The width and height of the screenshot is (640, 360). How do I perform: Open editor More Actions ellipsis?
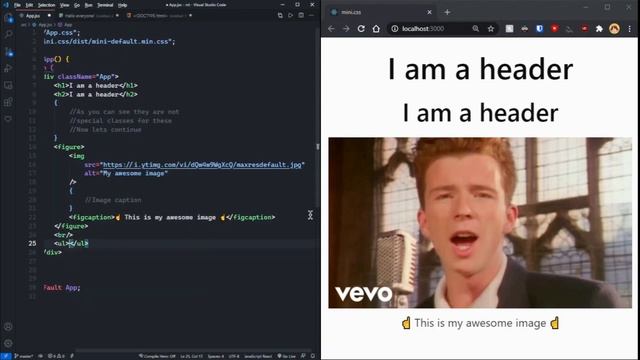coord(311,16)
